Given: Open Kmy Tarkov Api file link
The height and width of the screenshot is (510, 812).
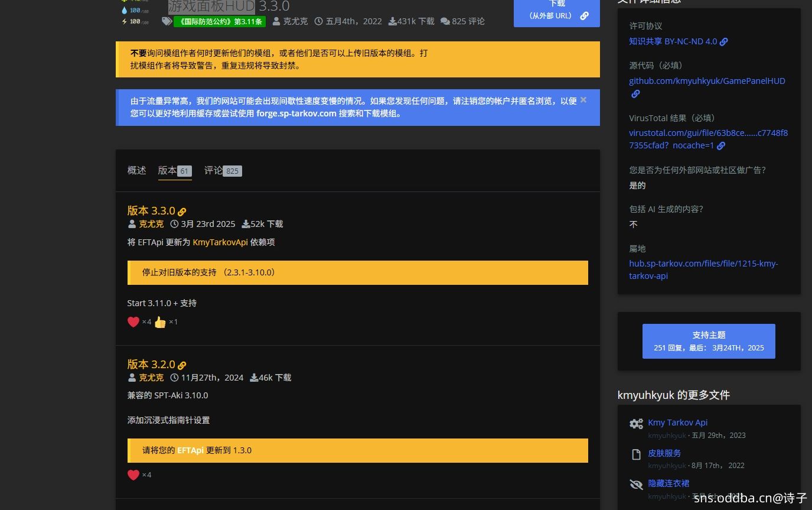Looking at the screenshot, I should [x=677, y=423].
